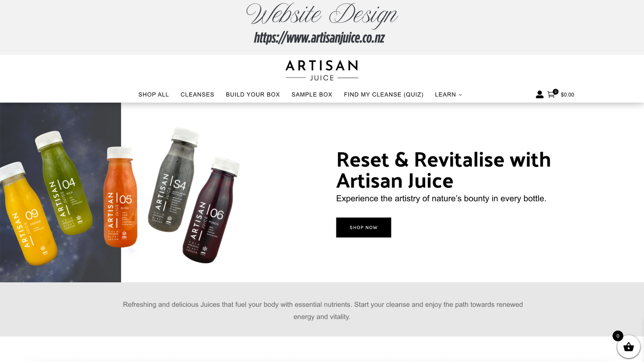Screen dimensions: 644x362
Task: View the $0.00 cart total
Action: pos(568,95)
